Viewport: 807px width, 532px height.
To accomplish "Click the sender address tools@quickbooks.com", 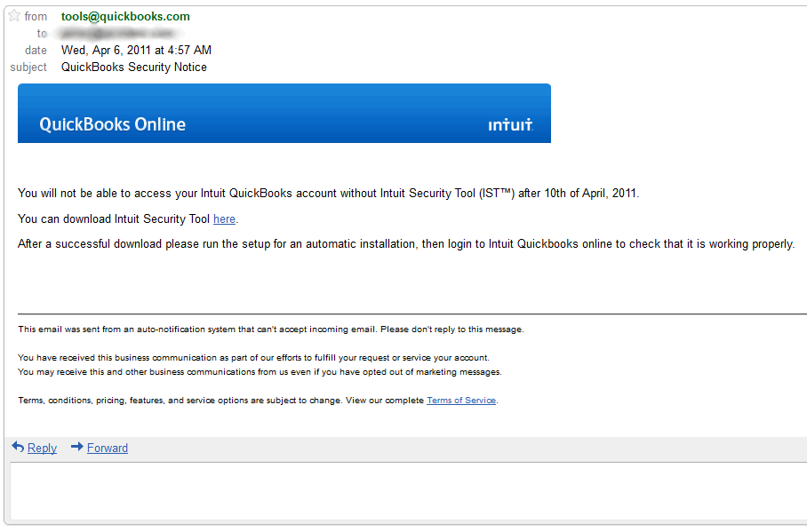I will click(x=125, y=17).
